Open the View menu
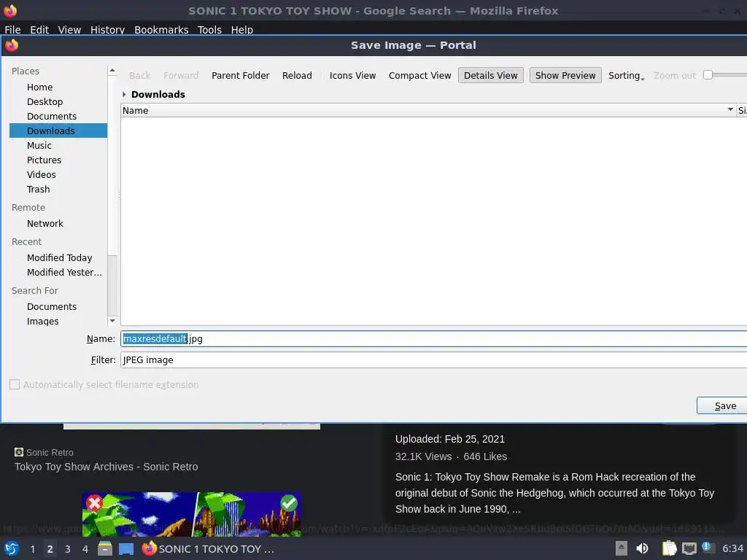This screenshot has height=560, width=747. pyautogui.click(x=69, y=29)
